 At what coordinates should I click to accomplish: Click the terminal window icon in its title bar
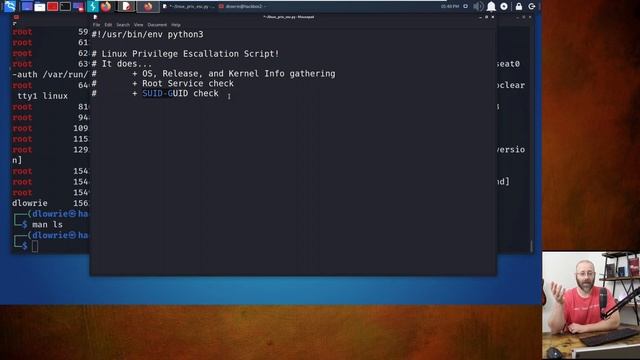(x=16, y=17)
